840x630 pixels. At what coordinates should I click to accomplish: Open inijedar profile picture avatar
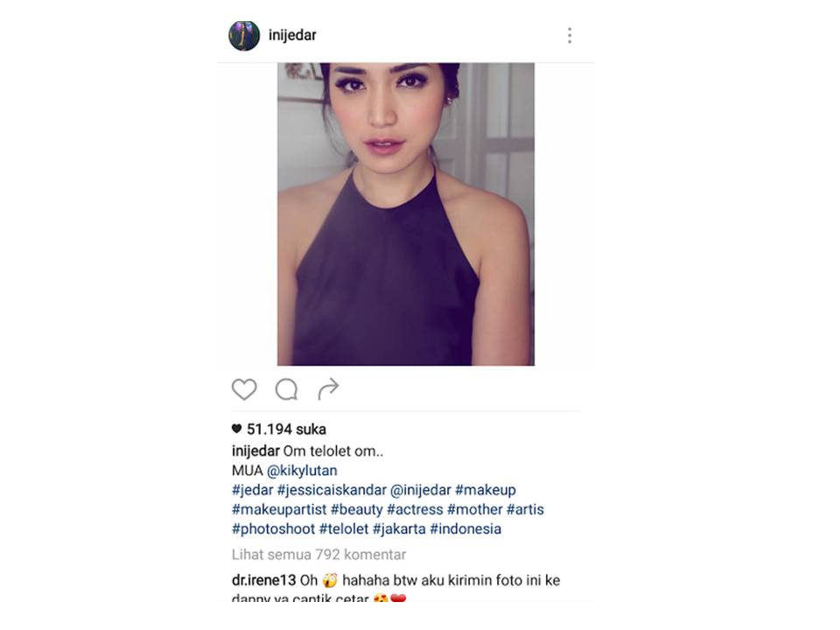(244, 35)
